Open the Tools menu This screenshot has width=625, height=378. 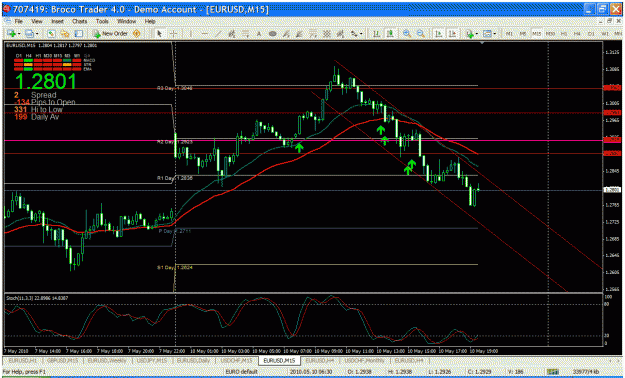click(x=102, y=21)
